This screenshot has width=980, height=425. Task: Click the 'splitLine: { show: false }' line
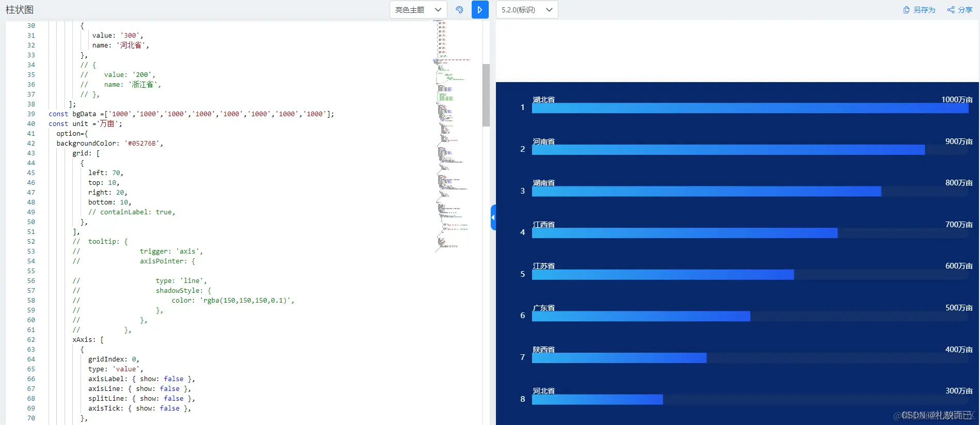click(x=141, y=399)
